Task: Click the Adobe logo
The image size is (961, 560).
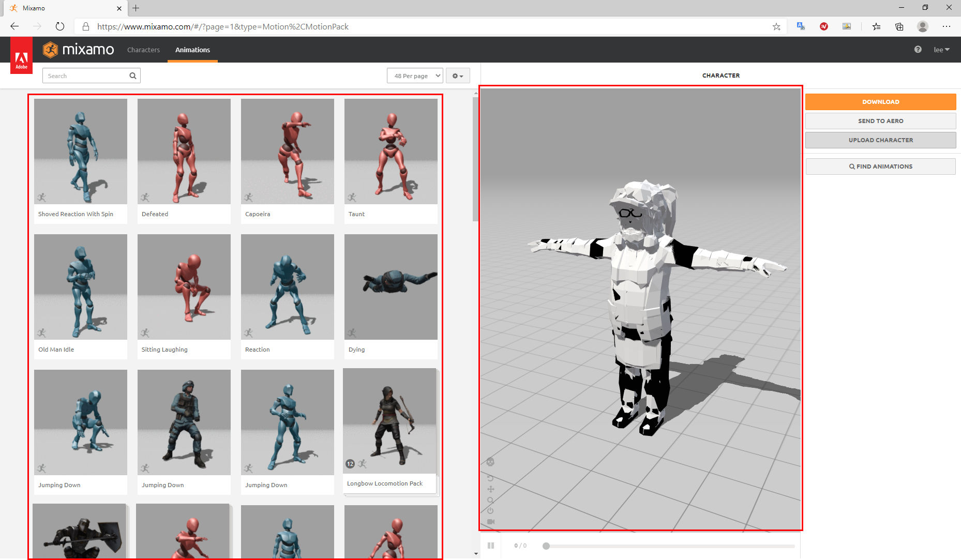Action: 21,56
